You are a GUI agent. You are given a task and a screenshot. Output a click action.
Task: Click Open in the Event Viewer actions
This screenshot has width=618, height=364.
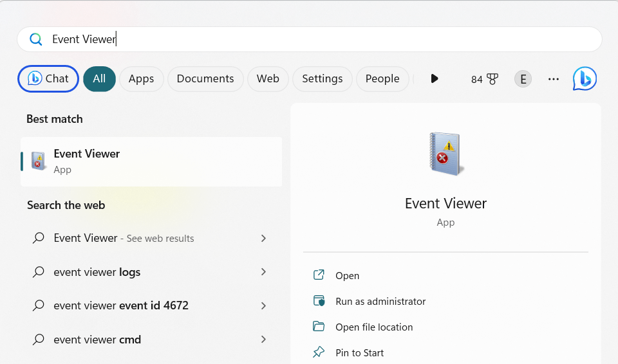347,275
